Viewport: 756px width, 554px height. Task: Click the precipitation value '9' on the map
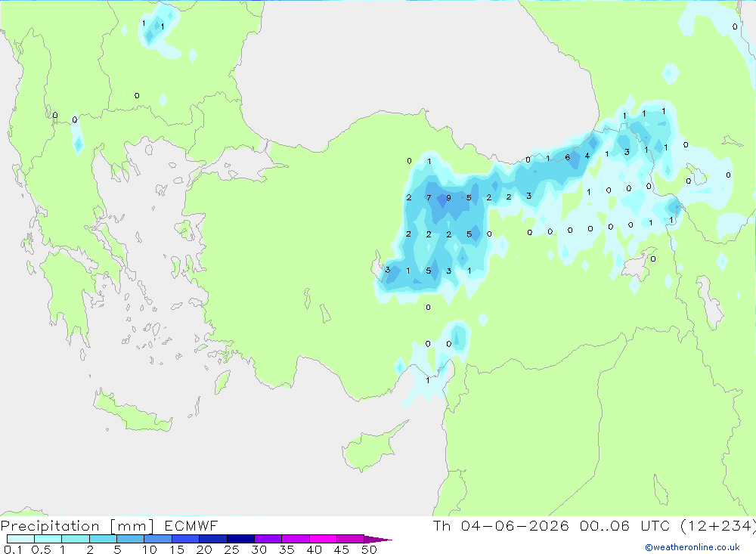pos(449,198)
